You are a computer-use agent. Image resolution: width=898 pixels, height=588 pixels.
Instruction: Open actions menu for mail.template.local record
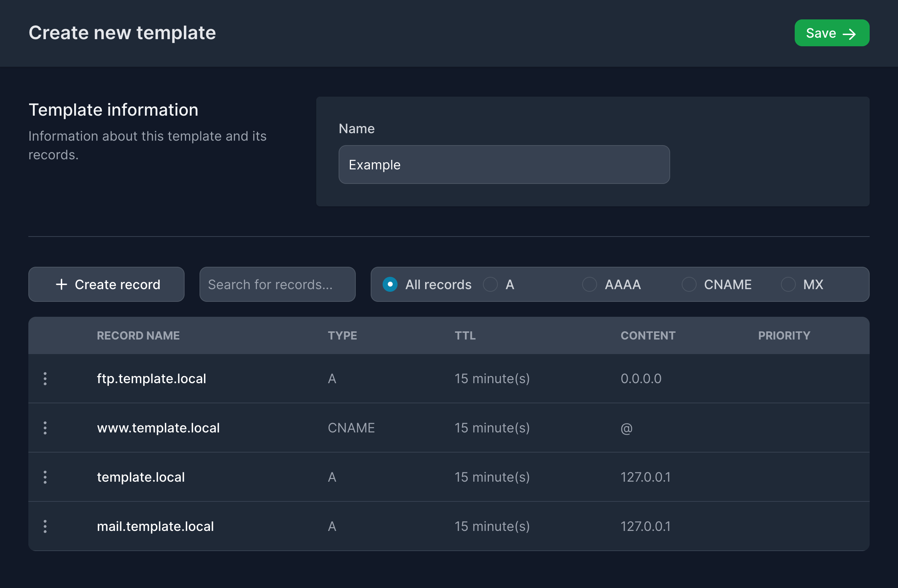coord(45,526)
